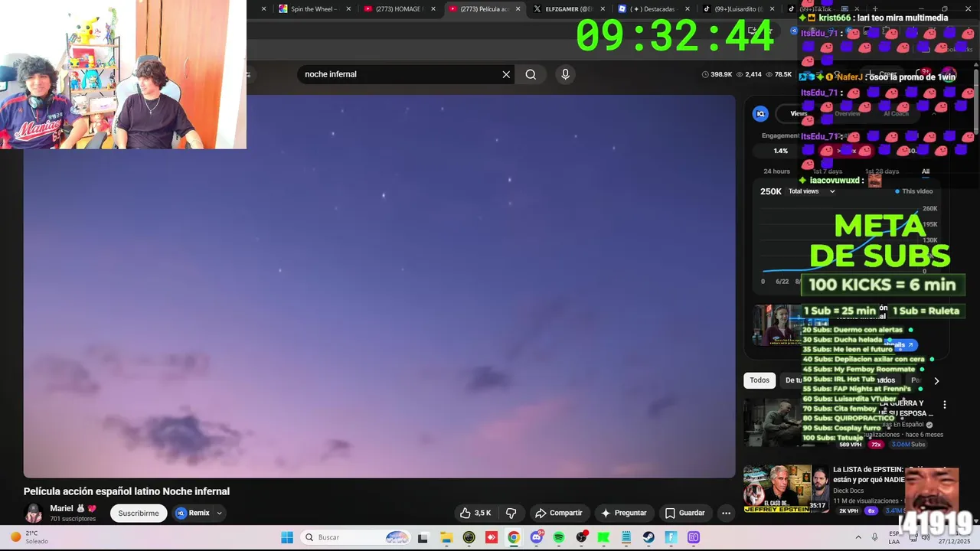Select the 1st 7 days range
The width and height of the screenshot is (980, 551).
pos(827,171)
